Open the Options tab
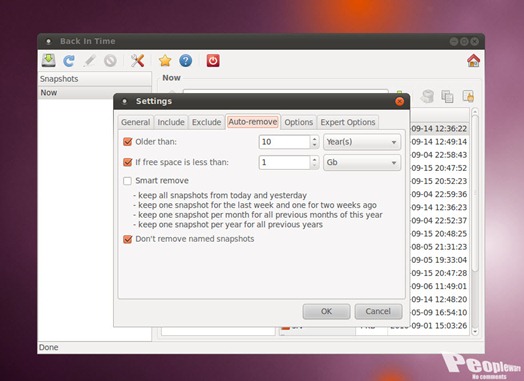The width and height of the screenshot is (524, 381). pyautogui.click(x=298, y=122)
